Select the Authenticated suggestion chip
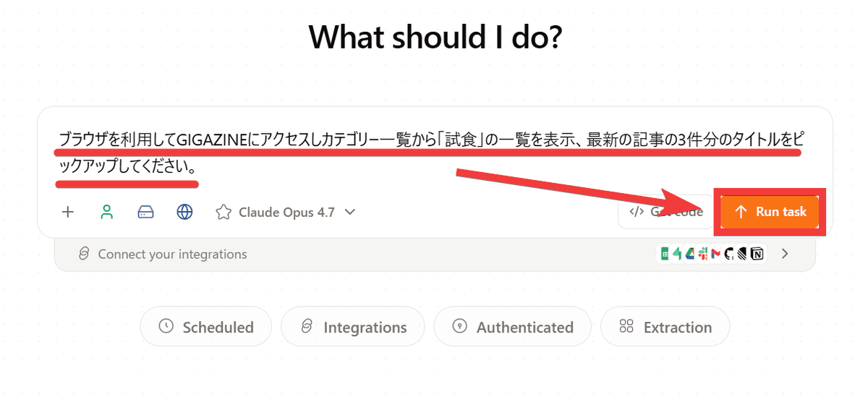The width and height of the screenshot is (868, 394). pyautogui.click(x=513, y=327)
